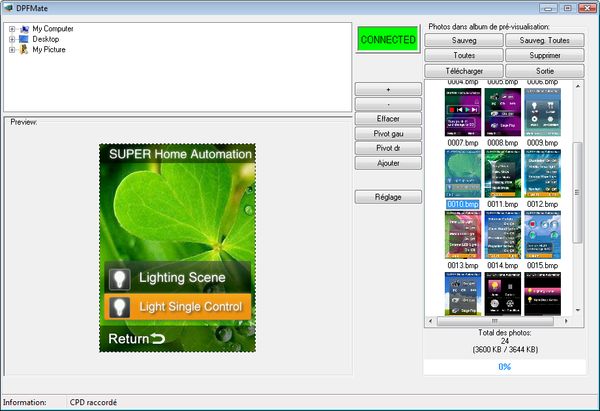Minimize the DPFMate window
This screenshot has width=600, height=411.
click(x=548, y=8)
